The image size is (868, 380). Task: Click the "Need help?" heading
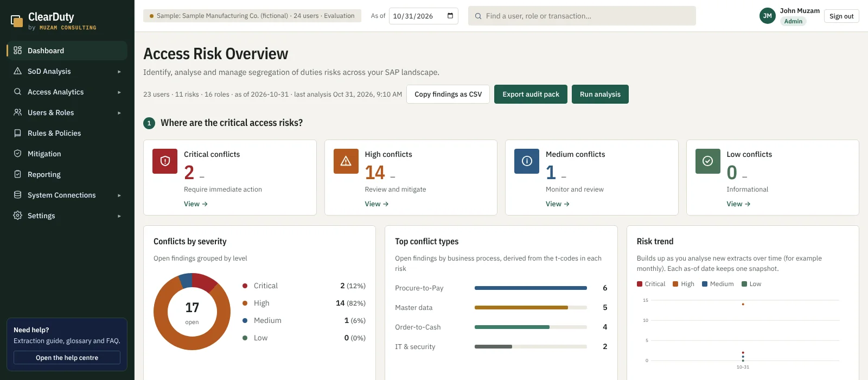pos(31,330)
